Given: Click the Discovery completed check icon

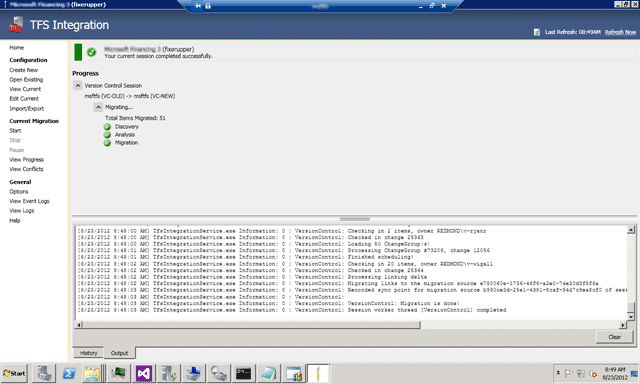Looking at the screenshot, I should pos(107,127).
